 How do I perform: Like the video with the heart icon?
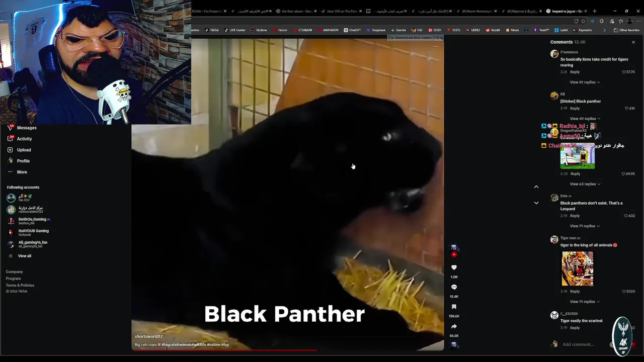[454, 267]
